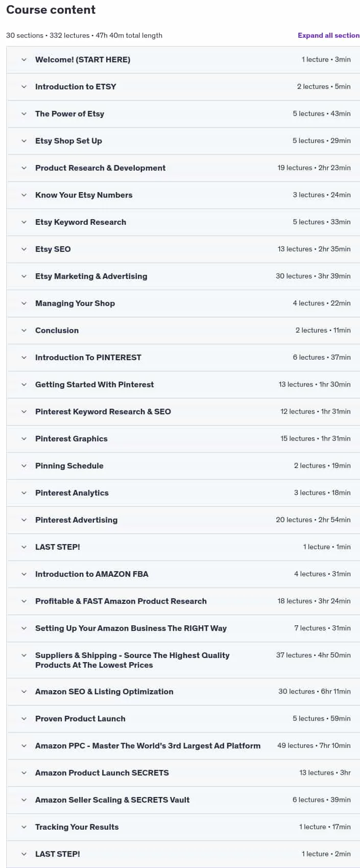
Task: Expand the 'Welcome! (START HERE)' section chevron
Action: point(24,60)
